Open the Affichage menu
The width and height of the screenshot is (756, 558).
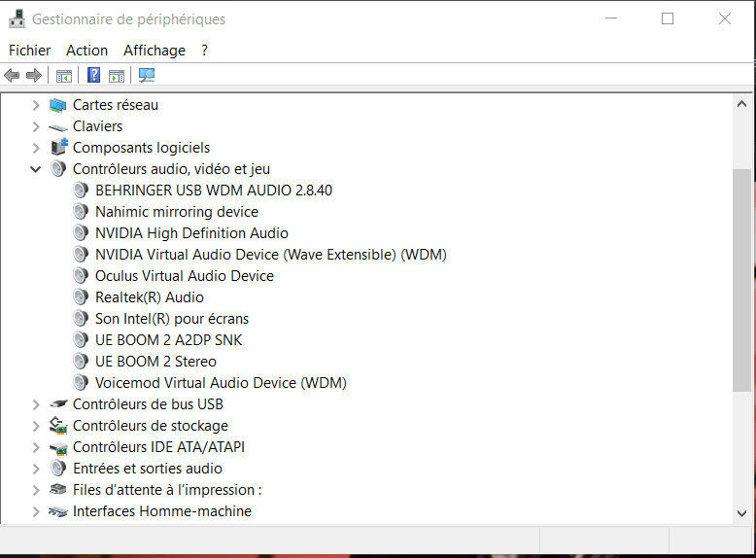[155, 51]
